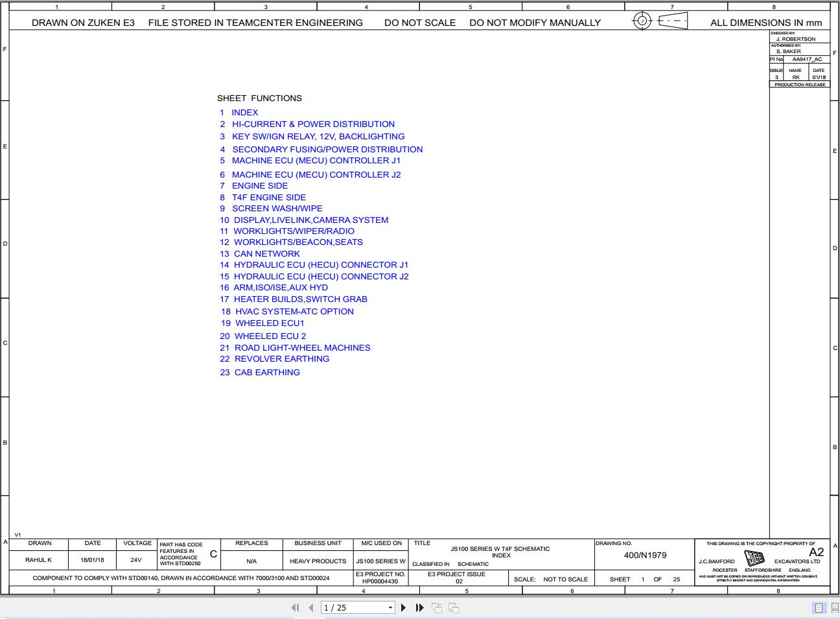Screen dimensions: 840x619
Task: Click the 'NOT TO SCALE' text
Action: click(x=565, y=579)
